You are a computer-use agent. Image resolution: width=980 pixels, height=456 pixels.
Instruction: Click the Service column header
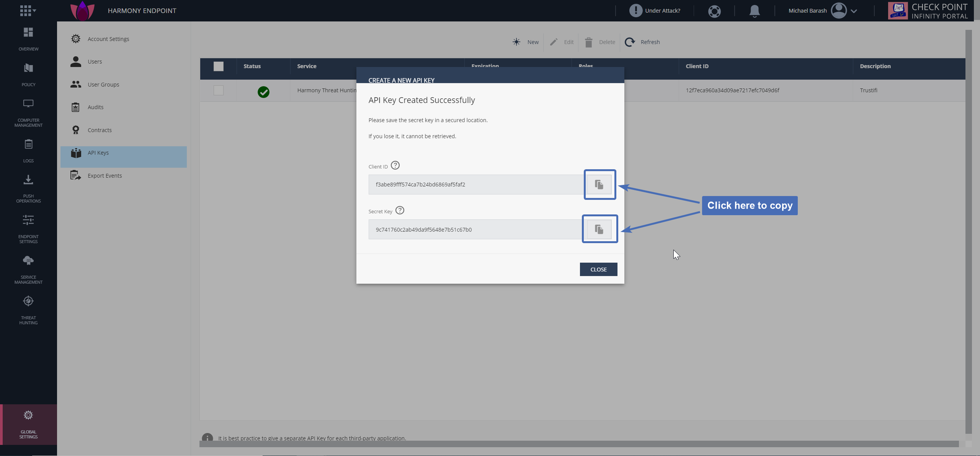307,66
